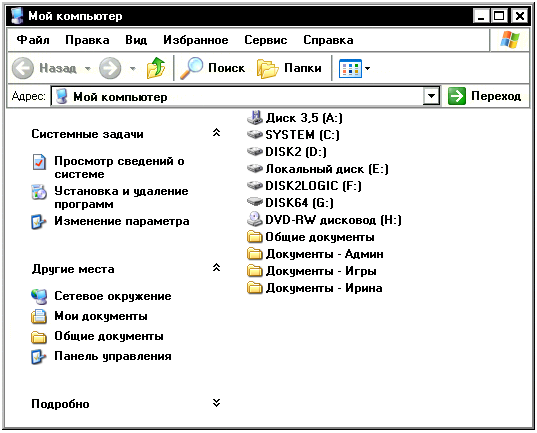Click the Forward arrow icon

tap(110, 68)
